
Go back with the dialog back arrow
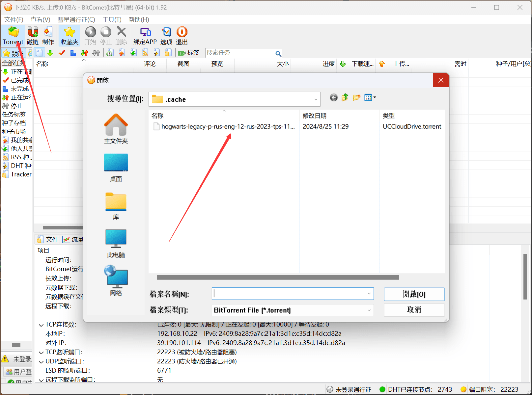(333, 97)
